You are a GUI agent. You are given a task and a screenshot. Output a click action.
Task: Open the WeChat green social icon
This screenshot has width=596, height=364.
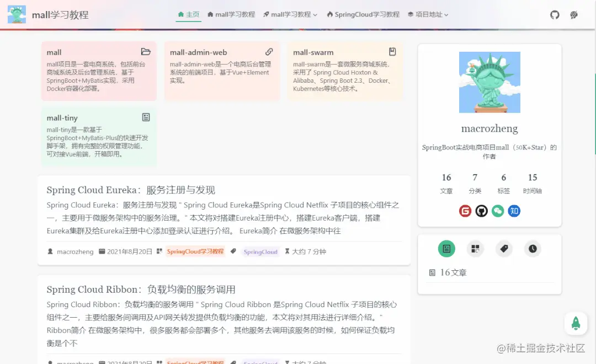[x=498, y=211]
